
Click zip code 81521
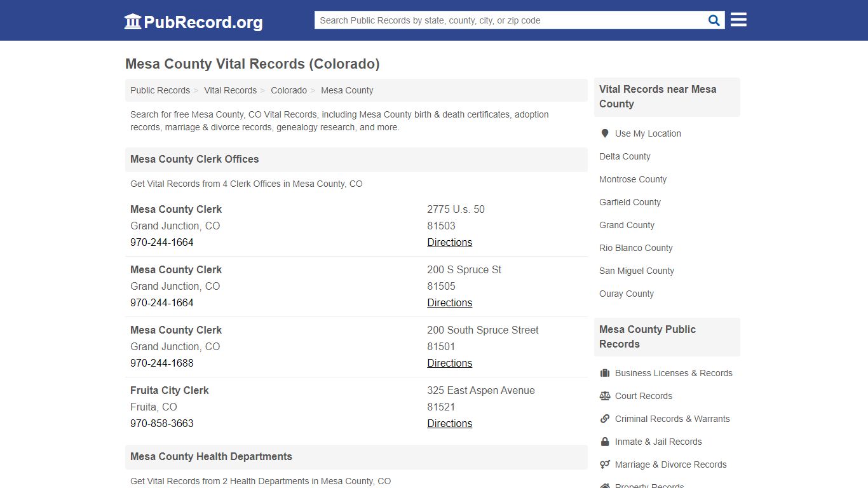pyautogui.click(x=441, y=407)
